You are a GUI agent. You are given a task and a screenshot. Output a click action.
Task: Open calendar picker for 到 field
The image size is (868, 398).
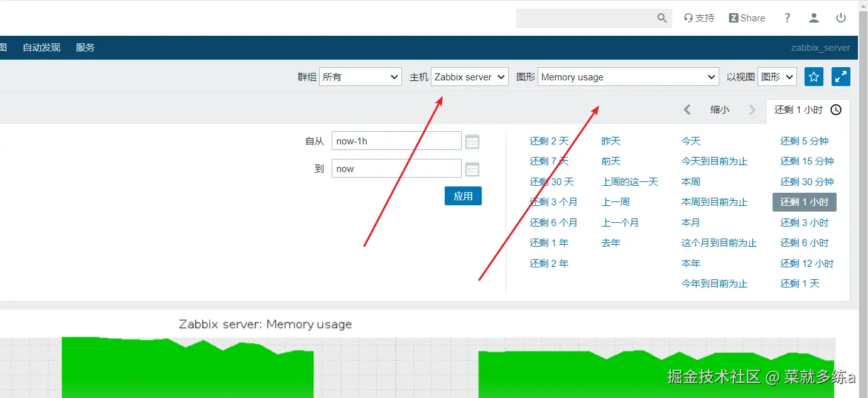tap(472, 169)
